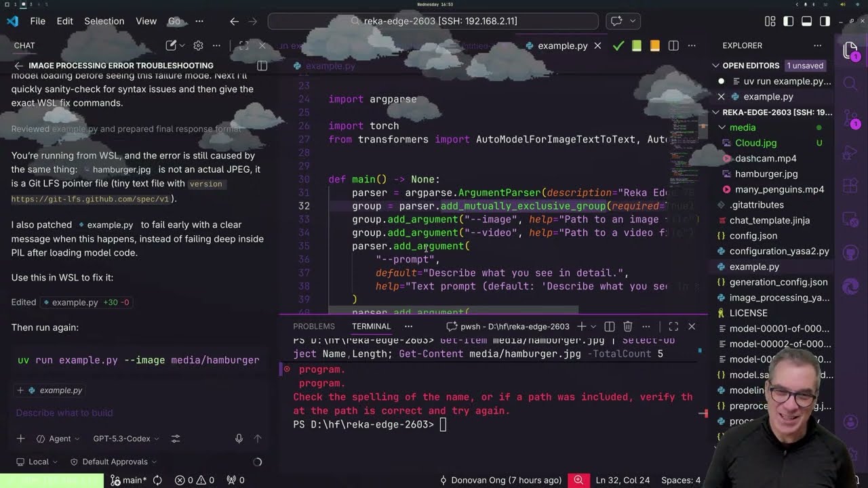Viewport: 868px width, 488px height.
Task: Select the TERMINAL panel tab
Action: point(371,326)
